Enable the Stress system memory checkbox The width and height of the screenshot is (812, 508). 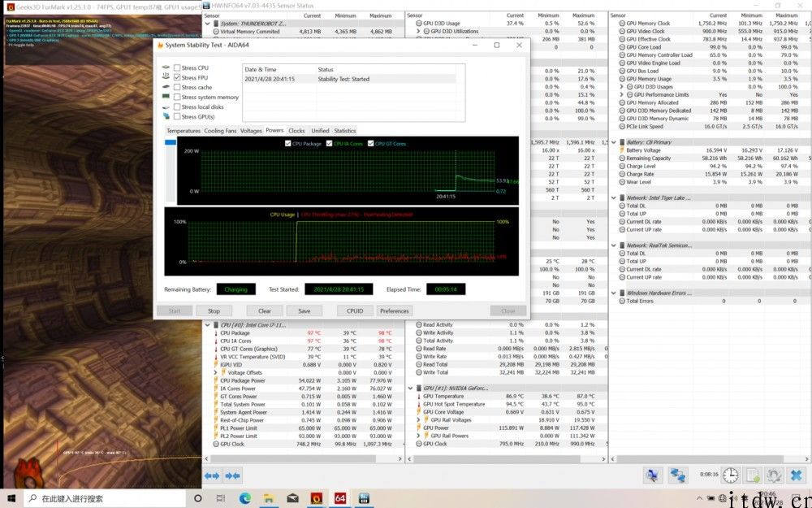point(177,97)
